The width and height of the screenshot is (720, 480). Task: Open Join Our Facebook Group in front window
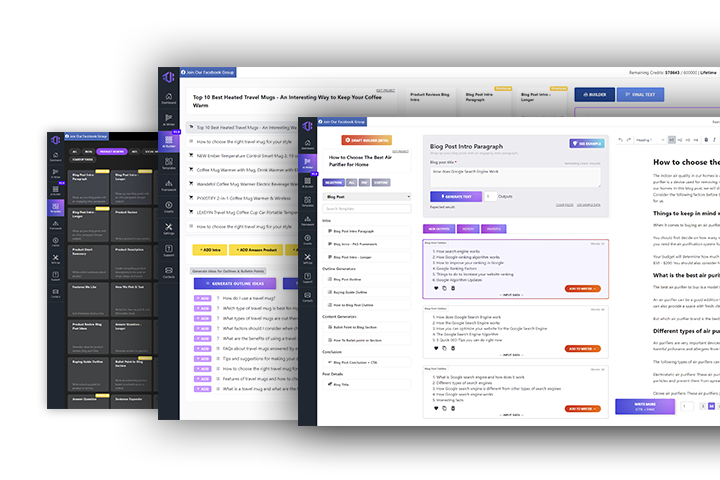342,122
